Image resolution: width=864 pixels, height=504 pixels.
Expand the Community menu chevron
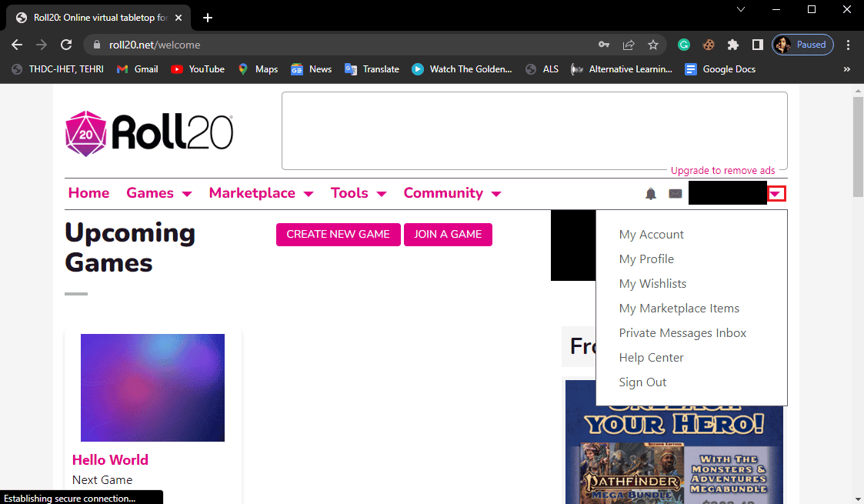point(496,193)
